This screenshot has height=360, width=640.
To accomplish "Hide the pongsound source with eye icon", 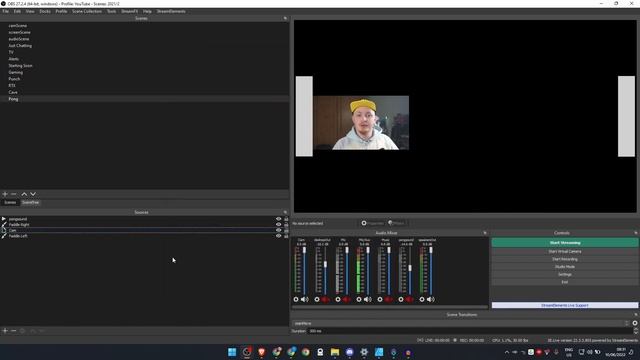I will (x=278, y=219).
